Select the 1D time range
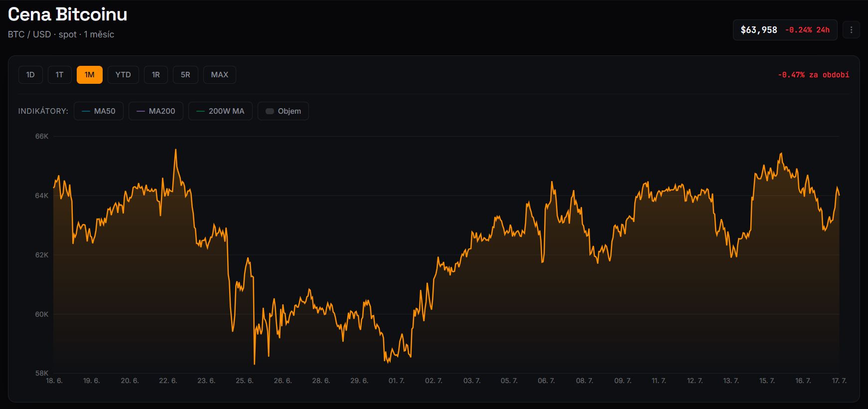Screen dimensions: 868x409 tap(30, 75)
